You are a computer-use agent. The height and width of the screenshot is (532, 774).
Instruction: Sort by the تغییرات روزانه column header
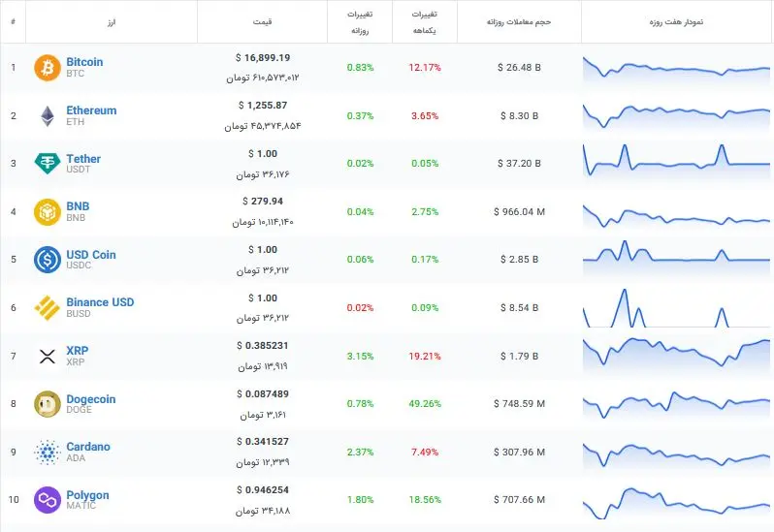pyautogui.click(x=360, y=21)
